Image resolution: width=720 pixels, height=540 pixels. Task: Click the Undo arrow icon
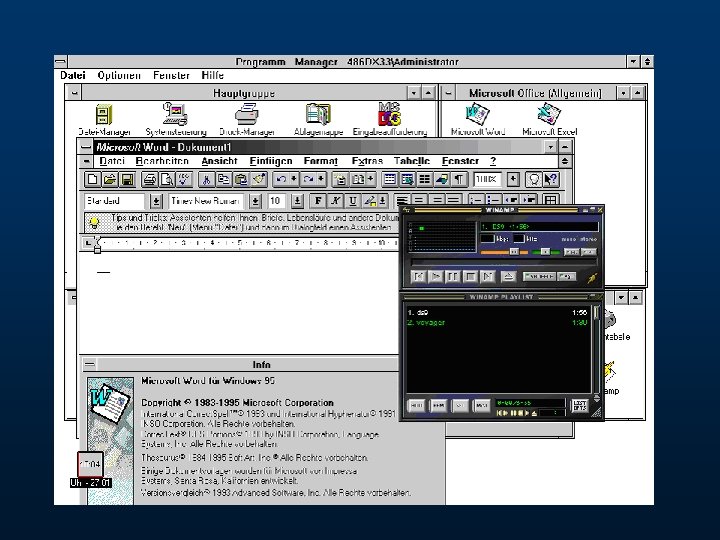(x=281, y=179)
